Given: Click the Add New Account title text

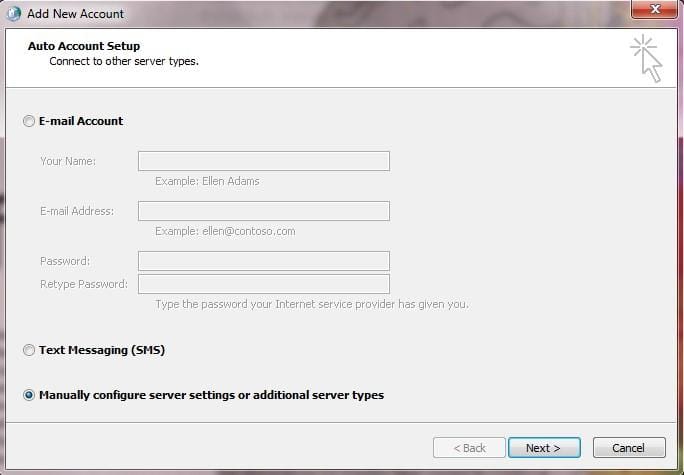Looking at the screenshot, I should tap(75, 14).
